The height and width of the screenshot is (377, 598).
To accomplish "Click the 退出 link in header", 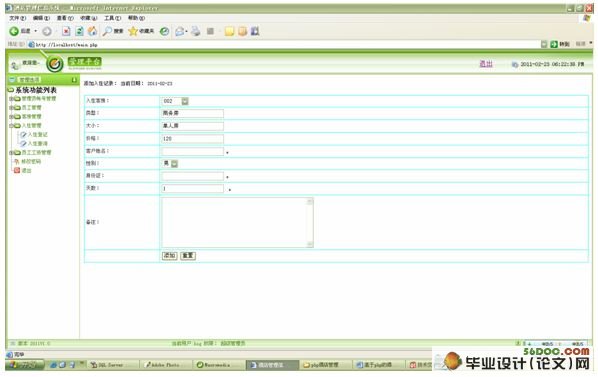I will pos(486,64).
